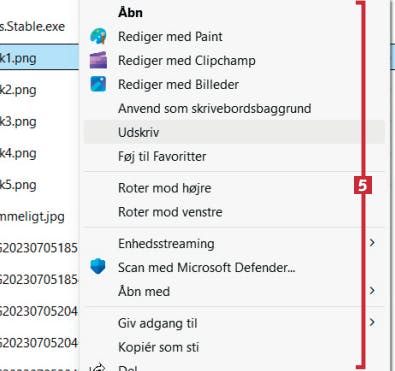Click the share icon beside Del
The height and width of the screenshot is (371, 395).
click(98, 368)
